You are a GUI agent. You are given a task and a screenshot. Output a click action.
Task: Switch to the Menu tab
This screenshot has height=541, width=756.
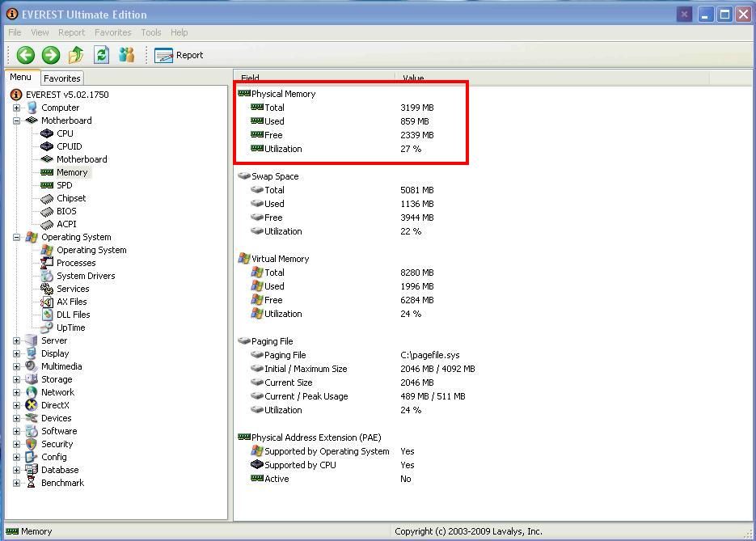[21, 77]
